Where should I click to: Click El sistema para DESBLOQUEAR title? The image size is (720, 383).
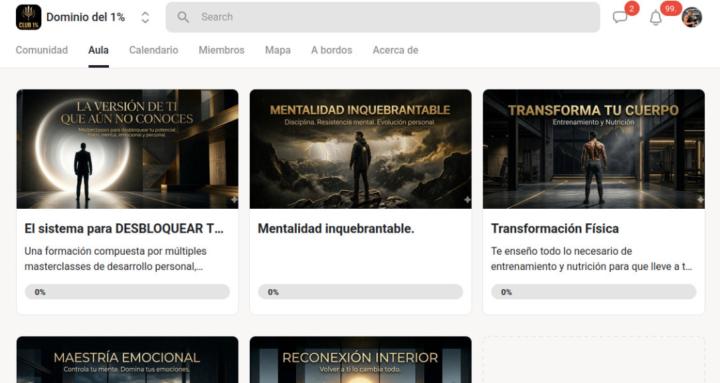(124, 228)
